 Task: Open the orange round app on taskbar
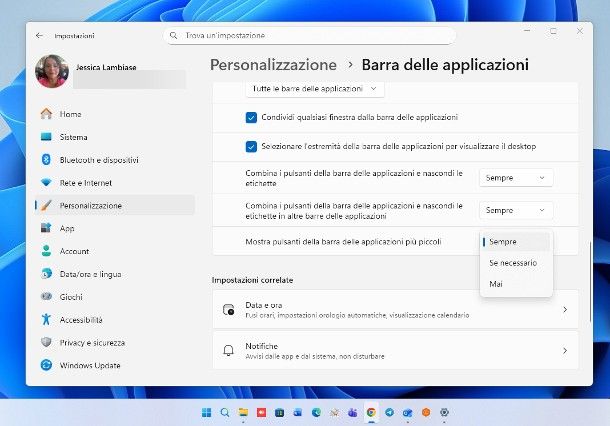coord(426,412)
